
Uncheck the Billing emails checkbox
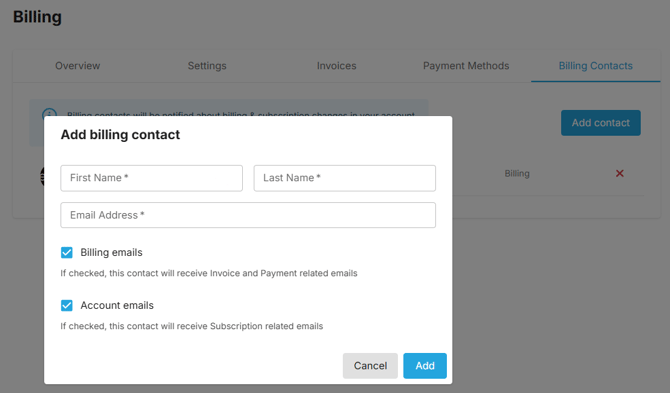point(67,252)
